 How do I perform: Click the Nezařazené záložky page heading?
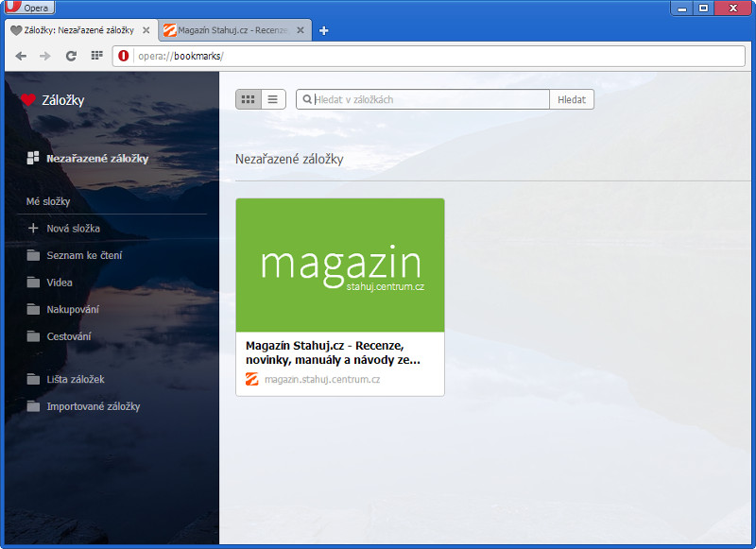click(289, 159)
